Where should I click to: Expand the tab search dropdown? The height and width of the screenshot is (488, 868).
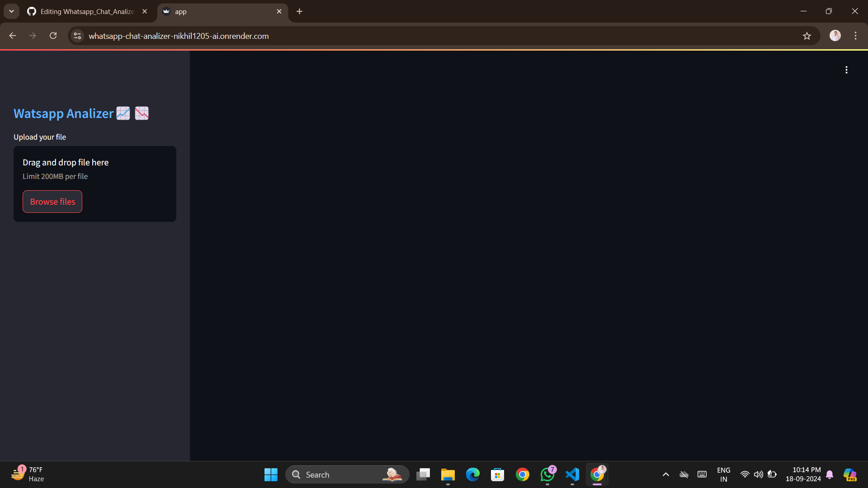tap(11, 12)
